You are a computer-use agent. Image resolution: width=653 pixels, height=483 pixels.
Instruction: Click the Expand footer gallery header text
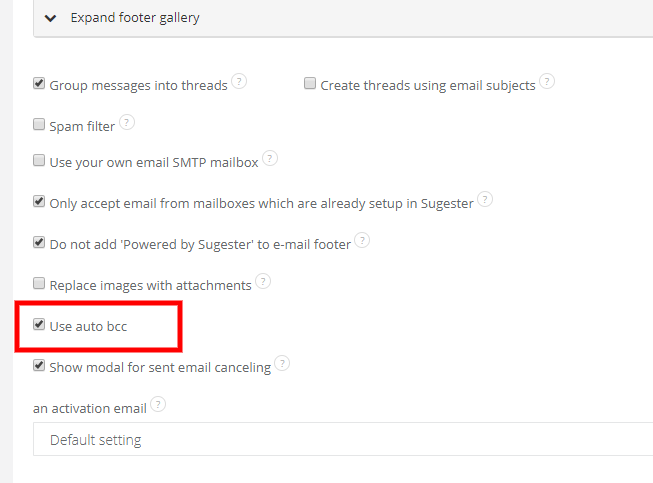tap(135, 18)
